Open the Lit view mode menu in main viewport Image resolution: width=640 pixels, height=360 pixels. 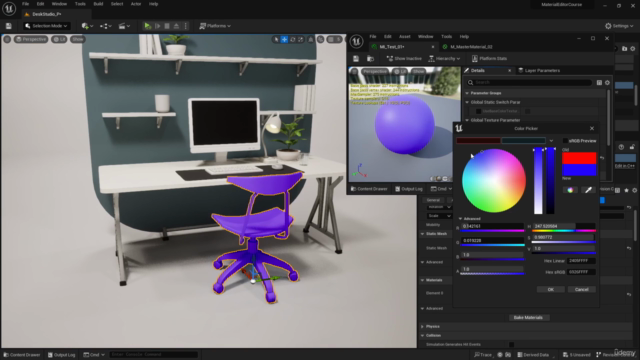pyautogui.click(x=60, y=39)
